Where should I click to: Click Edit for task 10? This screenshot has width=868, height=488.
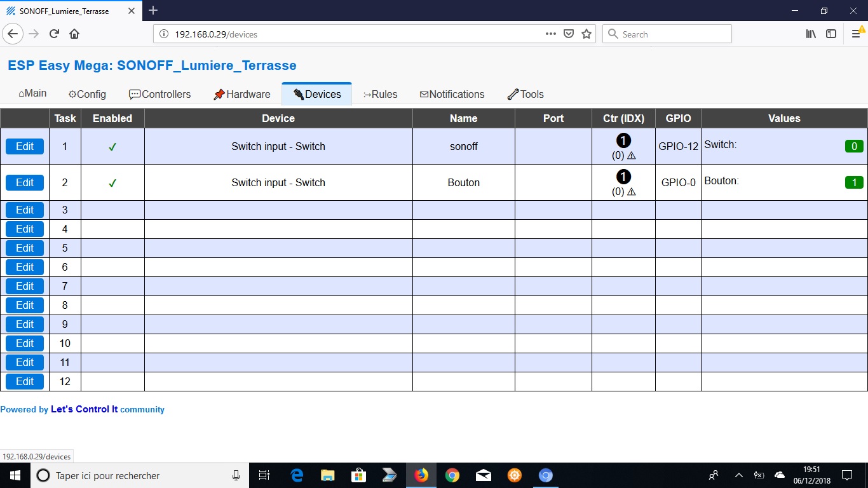(25, 343)
